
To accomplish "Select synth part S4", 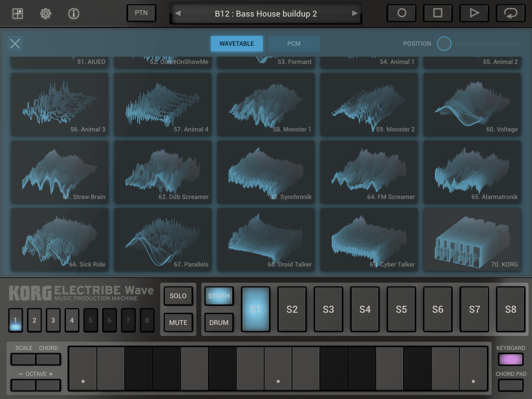I will [x=365, y=309].
